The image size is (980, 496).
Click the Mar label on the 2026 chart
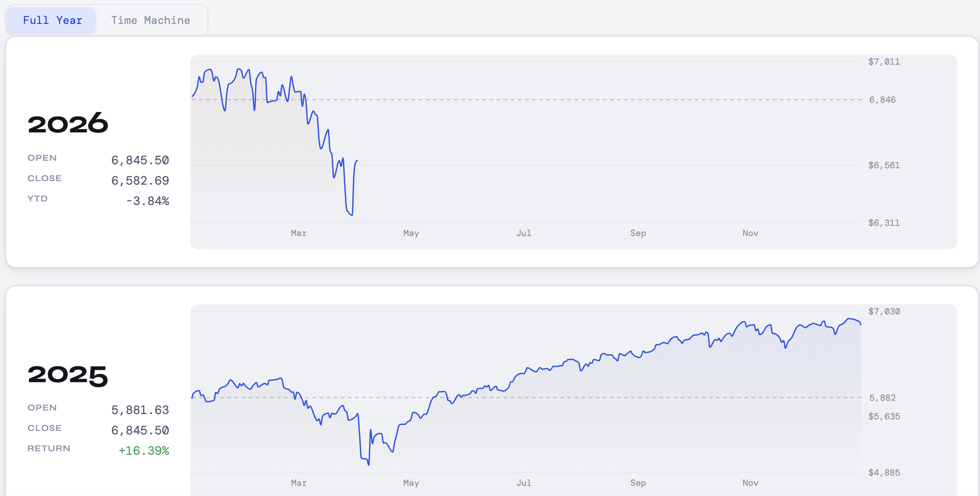click(x=299, y=233)
